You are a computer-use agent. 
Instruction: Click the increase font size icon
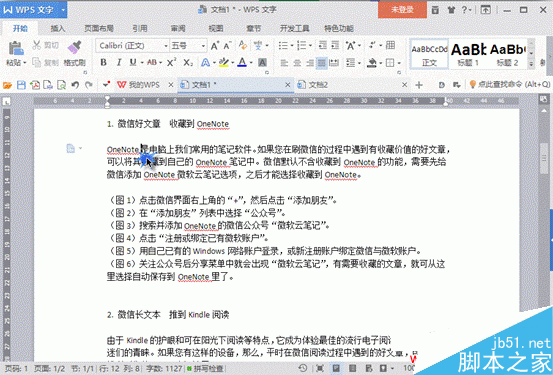tap(215, 46)
